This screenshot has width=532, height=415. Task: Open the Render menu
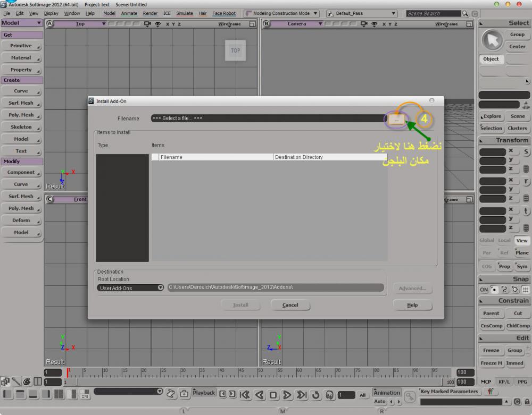[150, 14]
